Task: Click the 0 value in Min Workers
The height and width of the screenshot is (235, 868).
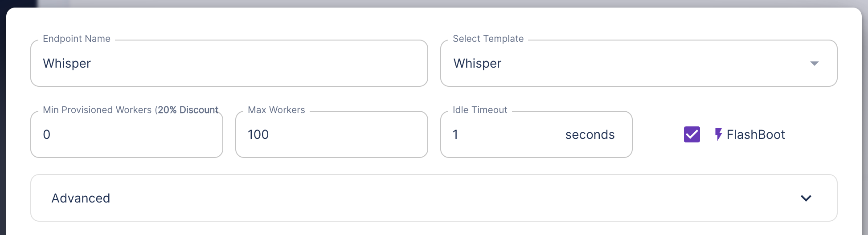Action: (x=47, y=134)
